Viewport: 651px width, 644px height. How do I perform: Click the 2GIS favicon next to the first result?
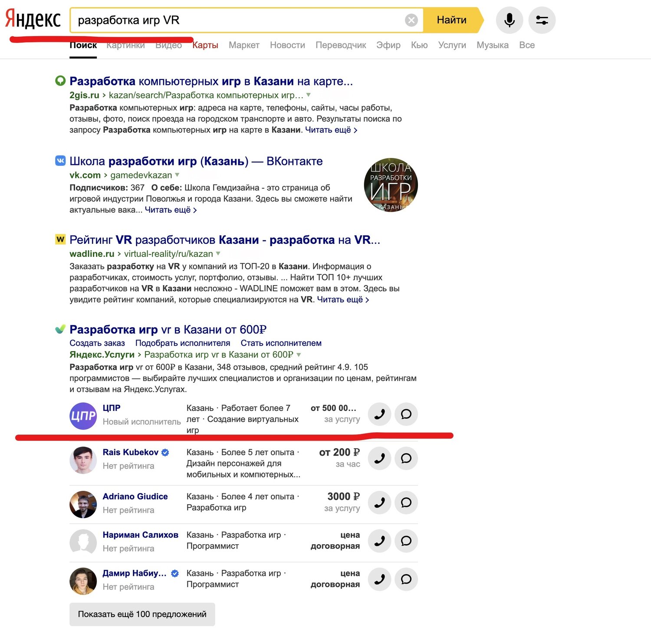(x=60, y=81)
